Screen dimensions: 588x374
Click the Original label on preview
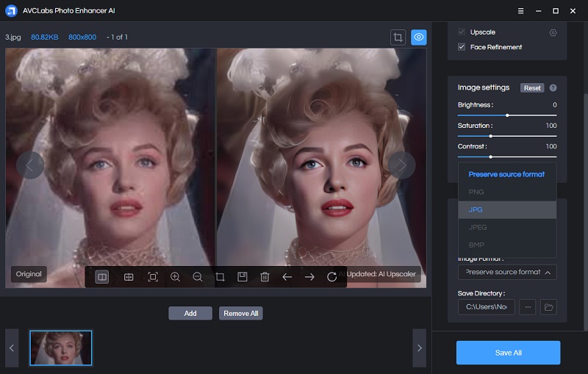pos(29,274)
